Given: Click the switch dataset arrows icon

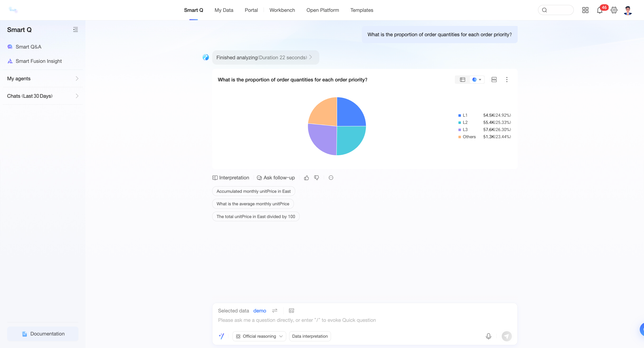Looking at the screenshot, I should click(275, 310).
